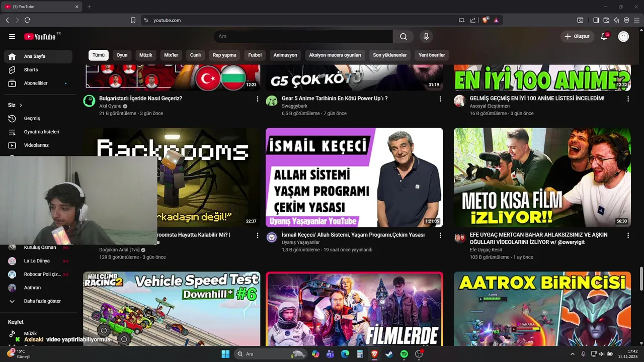Toggle the Brave sidebar panel
This screenshot has height=362, width=644.
coord(596,20)
